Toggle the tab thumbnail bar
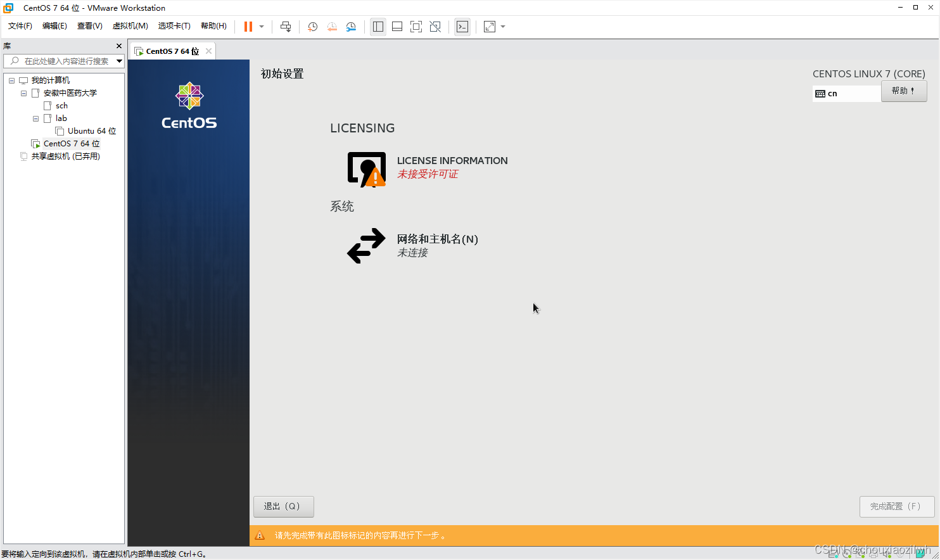Screen dimensions: 940x560 397,27
